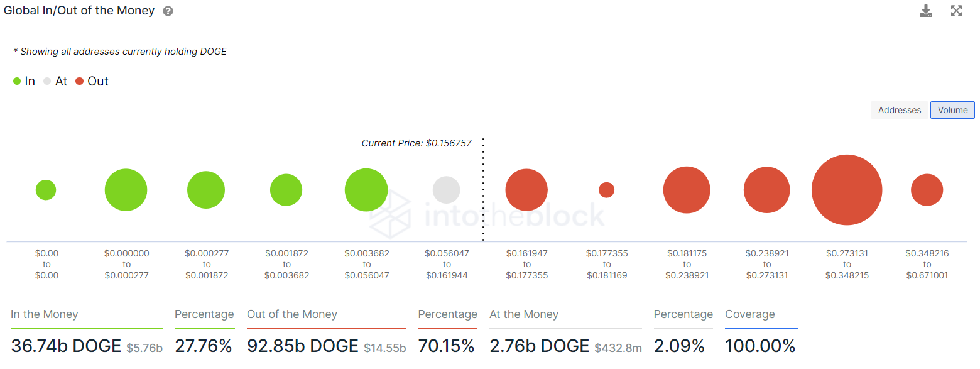The height and width of the screenshot is (369, 980).
Task: Click green bubble for $0.000000 to $0.000277
Action: click(x=126, y=190)
